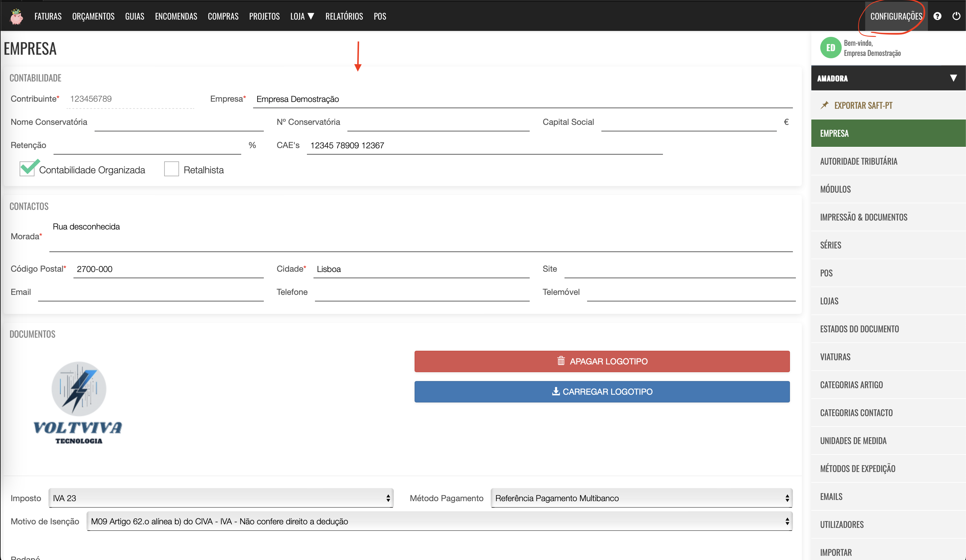This screenshot has width=966, height=560.
Task: Click the pin icon beside Exportar SAFT-PT
Action: [x=824, y=105]
